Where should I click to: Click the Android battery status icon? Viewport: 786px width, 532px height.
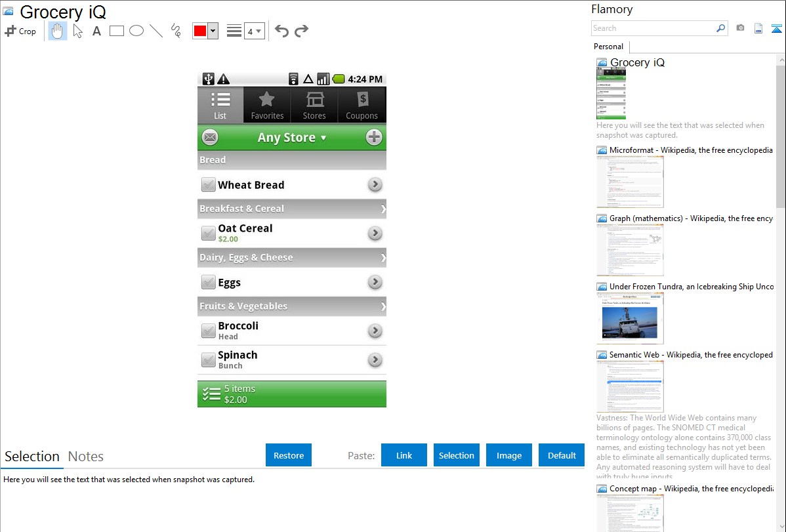tap(339, 79)
